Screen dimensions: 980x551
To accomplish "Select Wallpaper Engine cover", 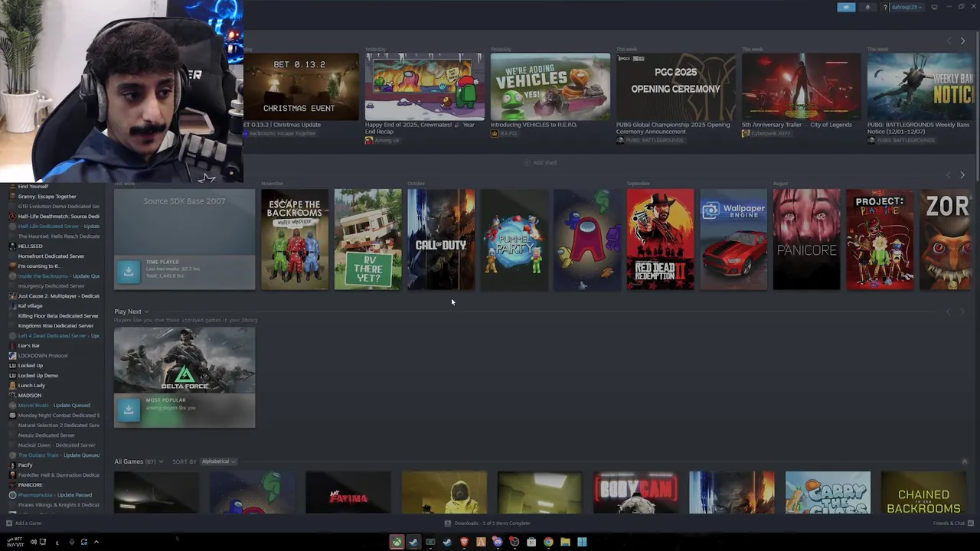I will 733,240.
